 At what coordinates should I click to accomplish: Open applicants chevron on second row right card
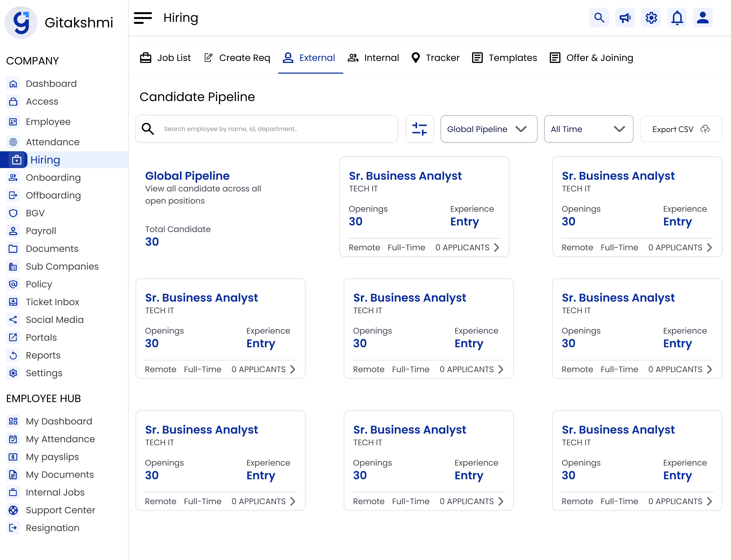pyautogui.click(x=709, y=369)
